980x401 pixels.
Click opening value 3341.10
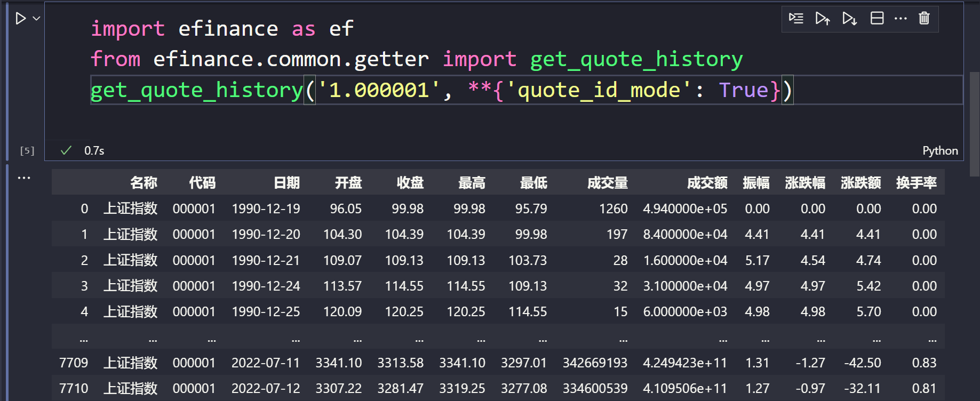[339, 363]
